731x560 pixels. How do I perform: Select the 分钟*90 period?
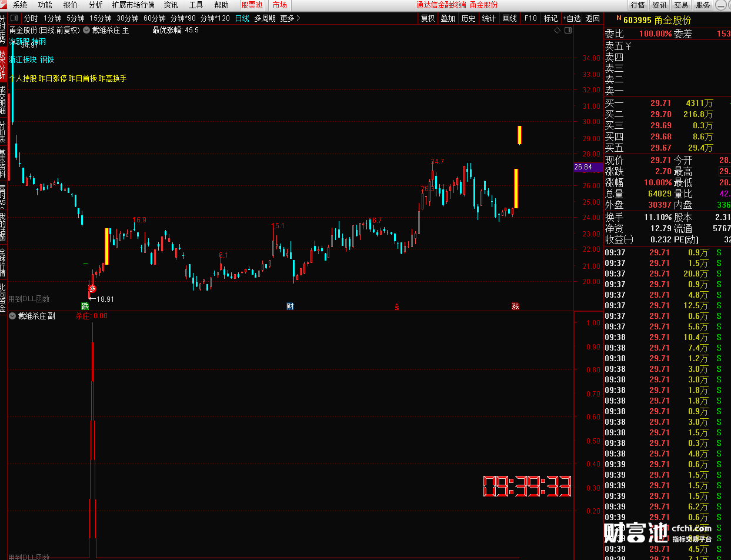(183, 18)
